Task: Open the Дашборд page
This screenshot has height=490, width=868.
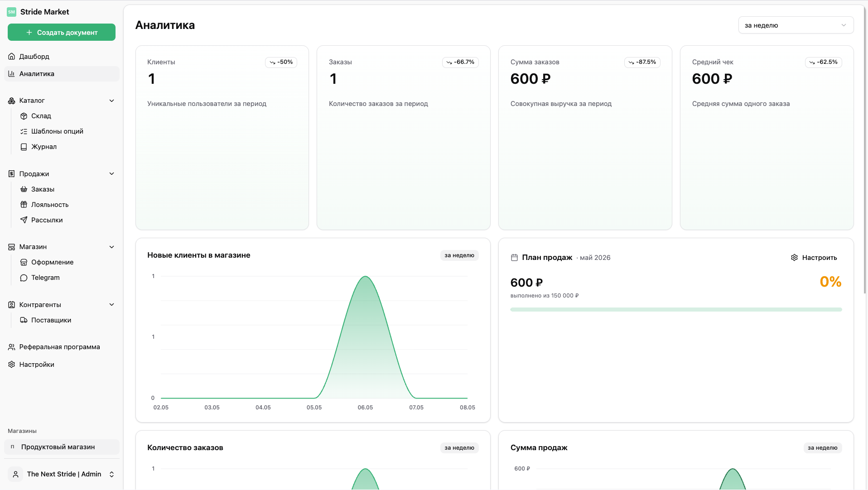Action: click(x=62, y=57)
